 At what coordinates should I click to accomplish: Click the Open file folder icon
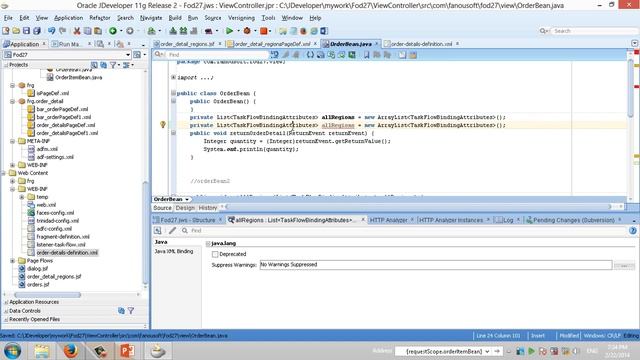16,31
